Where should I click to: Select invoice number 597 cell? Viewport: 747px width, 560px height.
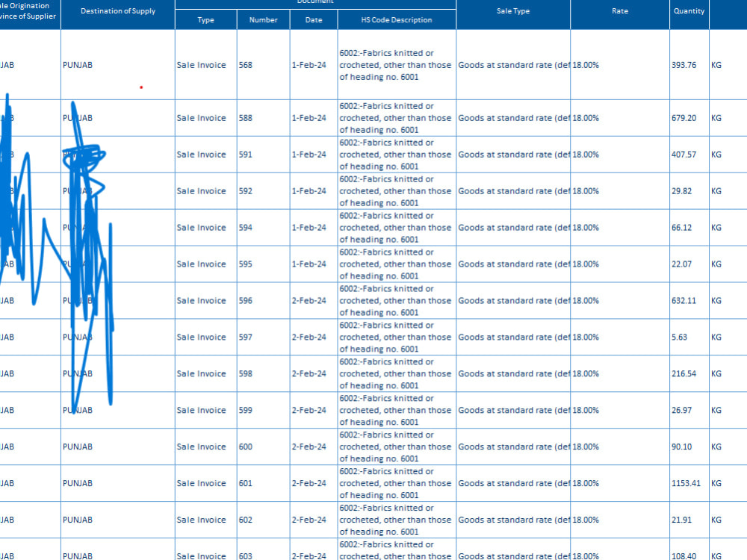[263, 337]
